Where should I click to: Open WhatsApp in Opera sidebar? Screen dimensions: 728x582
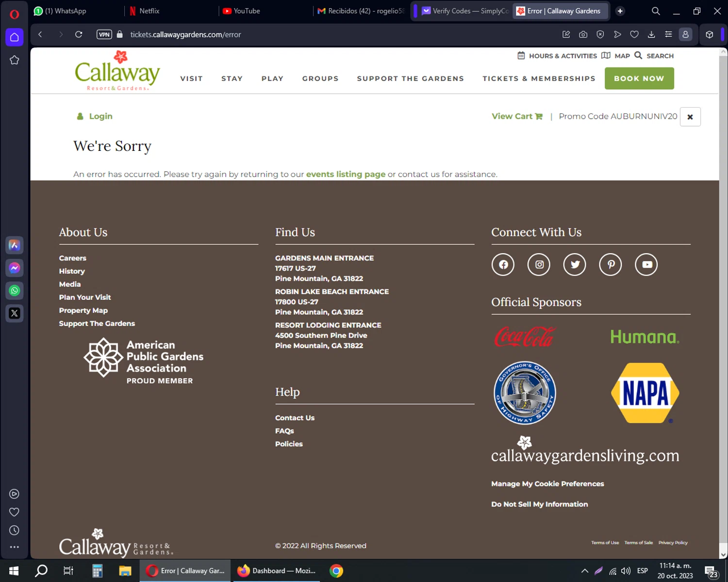click(x=15, y=291)
